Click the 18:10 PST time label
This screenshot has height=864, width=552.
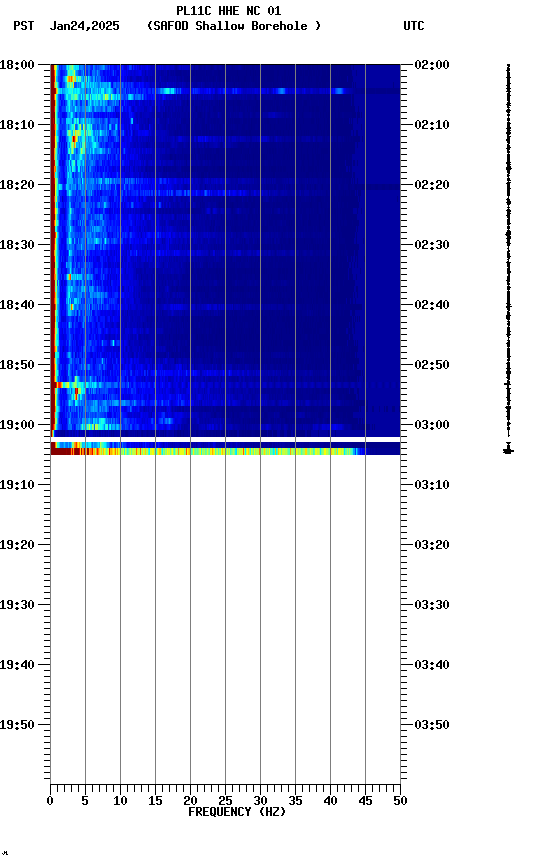click(17, 125)
